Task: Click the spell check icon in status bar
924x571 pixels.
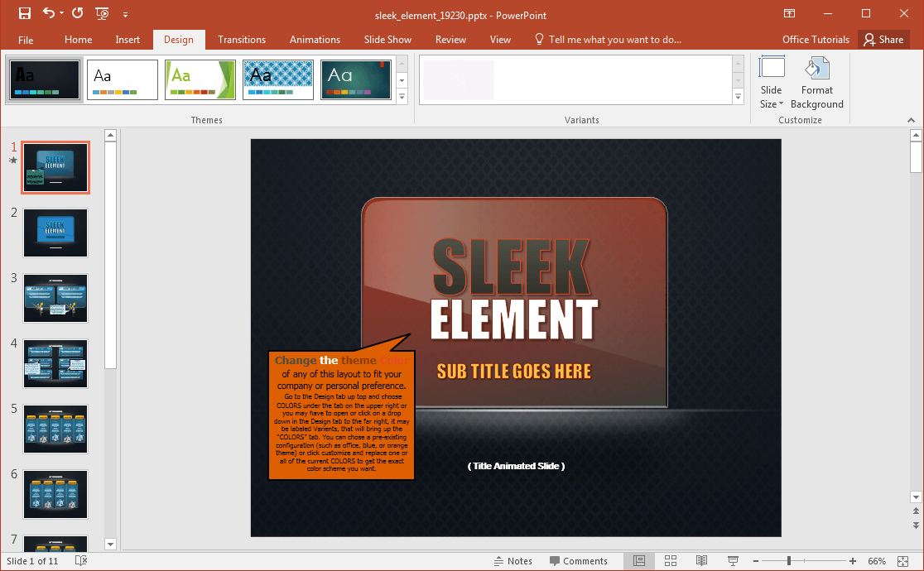Action: (x=81, y=561)
